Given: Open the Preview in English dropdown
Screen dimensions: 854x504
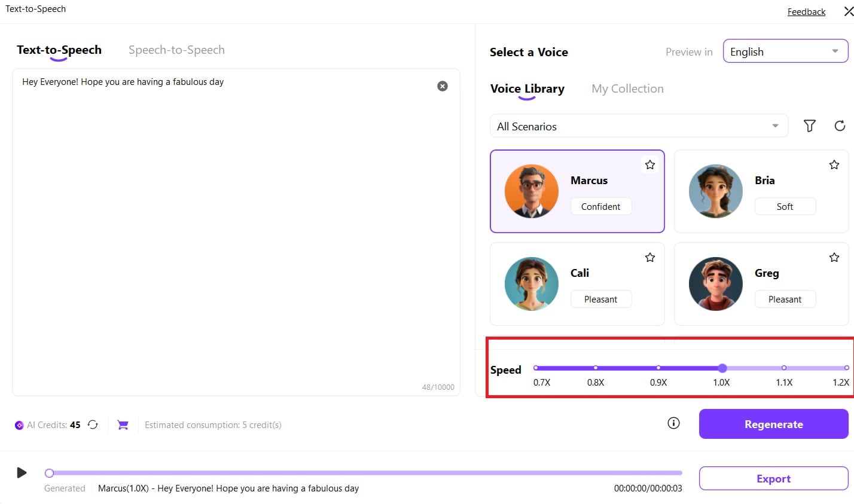Looking at the screenshot, I should click(x=785, y=51).
